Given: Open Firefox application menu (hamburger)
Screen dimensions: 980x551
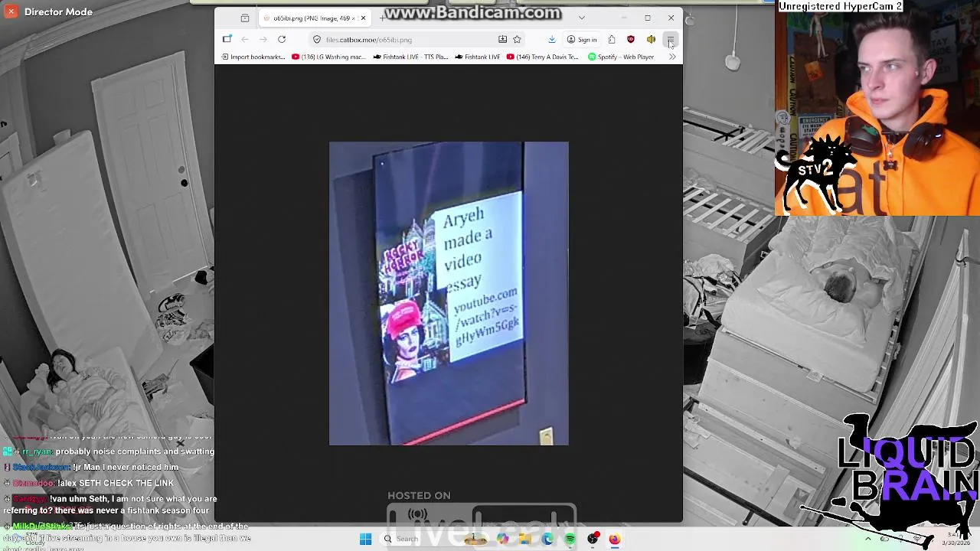Looking at the screenshot, I should click(670, 40).
